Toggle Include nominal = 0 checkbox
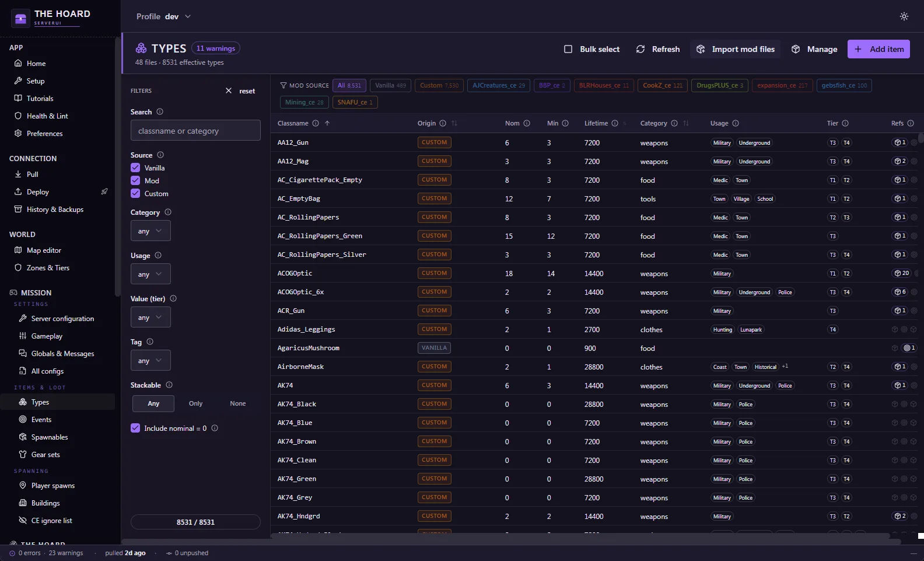This screenshot has height=561, width=924. pos(135,428)
